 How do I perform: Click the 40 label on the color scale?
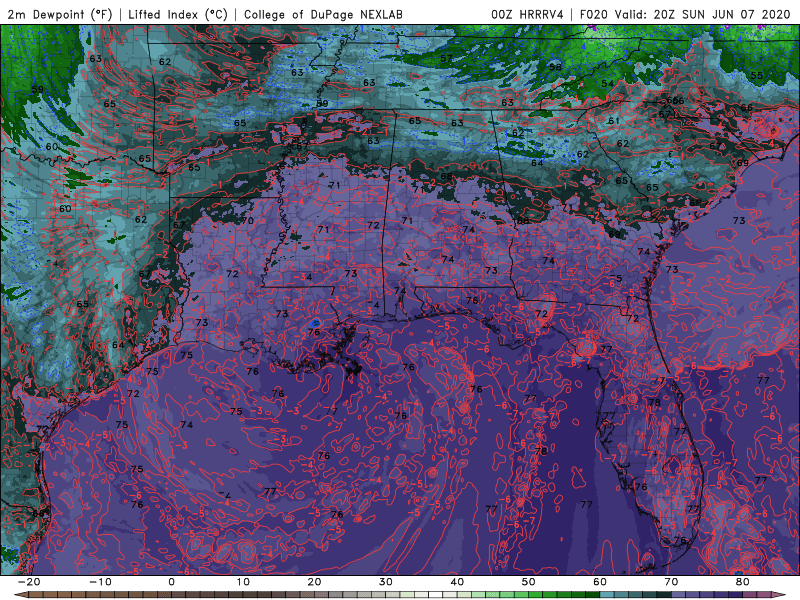tap(457, 582)
